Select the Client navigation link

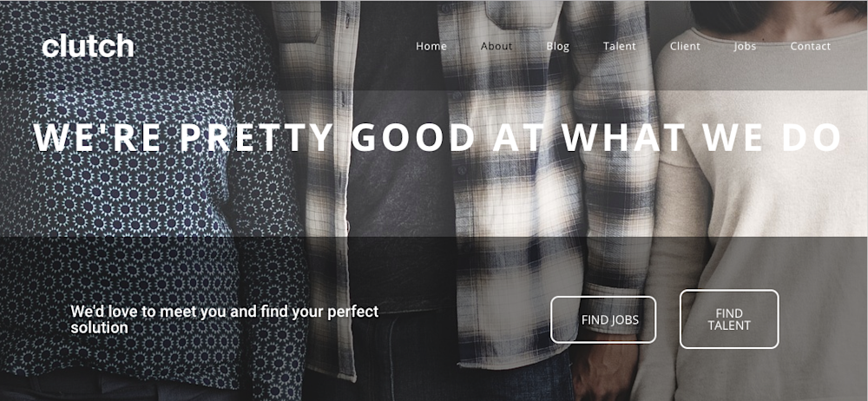tap(686, 47)
